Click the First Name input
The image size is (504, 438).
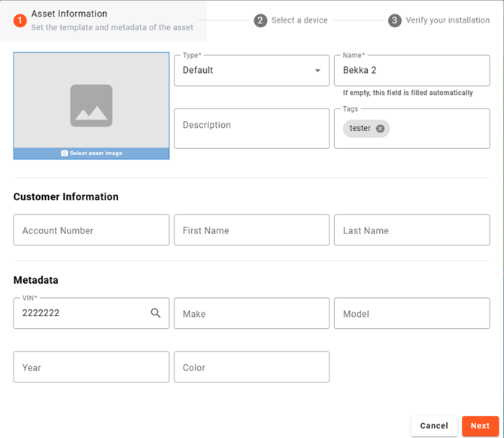click(251, 230)
